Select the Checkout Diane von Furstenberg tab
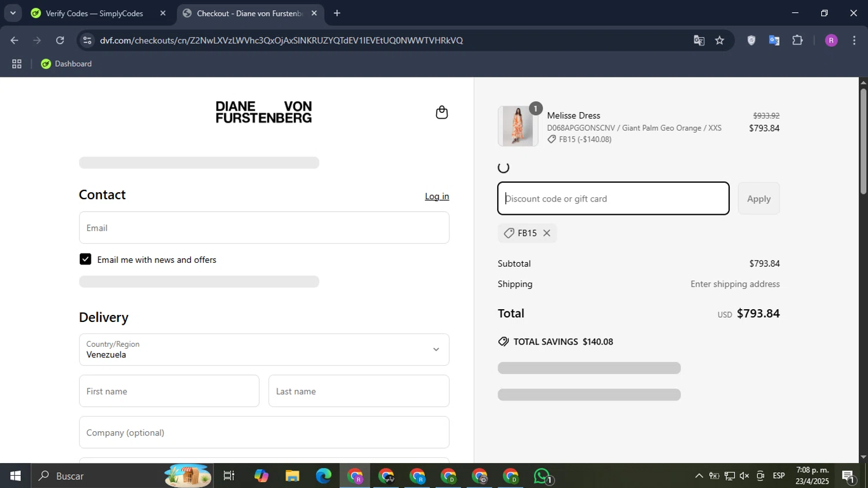The width and height of the screenshot is (868, 488). coord(249,13)
